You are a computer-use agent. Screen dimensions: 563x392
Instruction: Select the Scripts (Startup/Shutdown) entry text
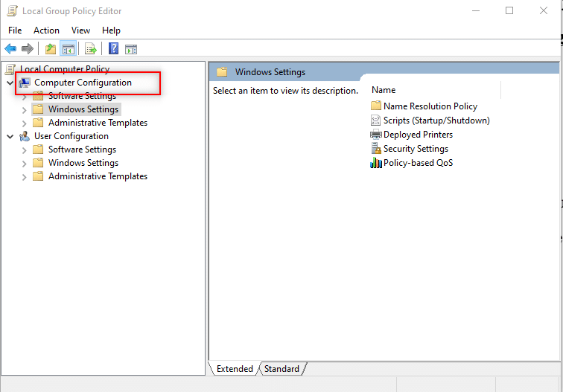[436, 121]
